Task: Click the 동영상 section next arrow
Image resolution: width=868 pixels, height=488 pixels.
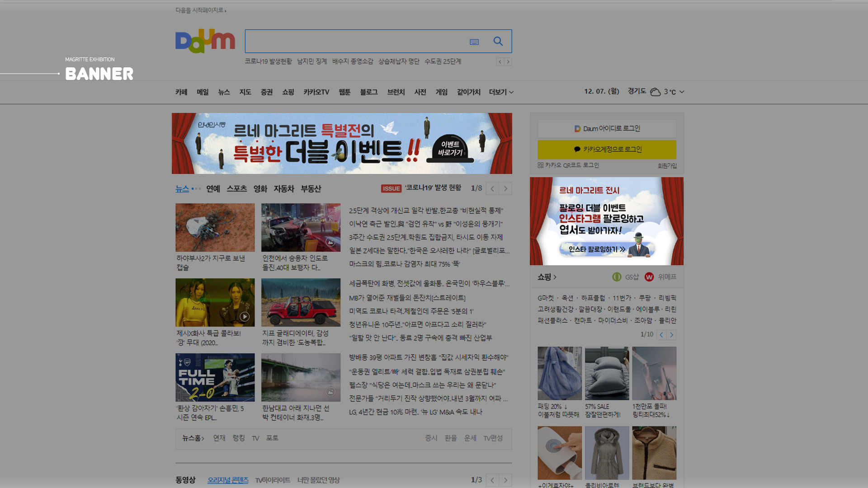Action: tap(505, 480)
